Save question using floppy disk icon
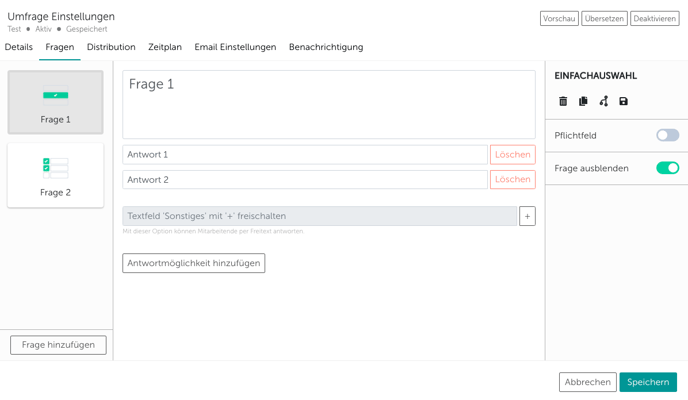The width and height of the screenshot is (688, 400). 624,101
